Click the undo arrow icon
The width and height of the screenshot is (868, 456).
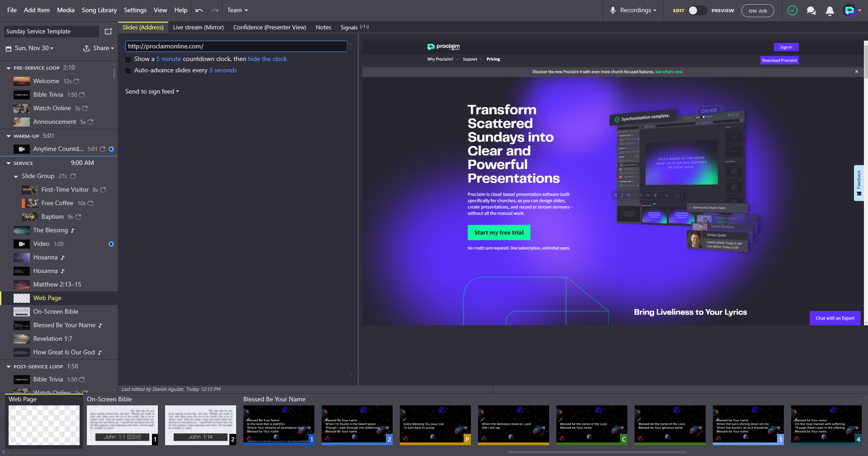point(199,10)
